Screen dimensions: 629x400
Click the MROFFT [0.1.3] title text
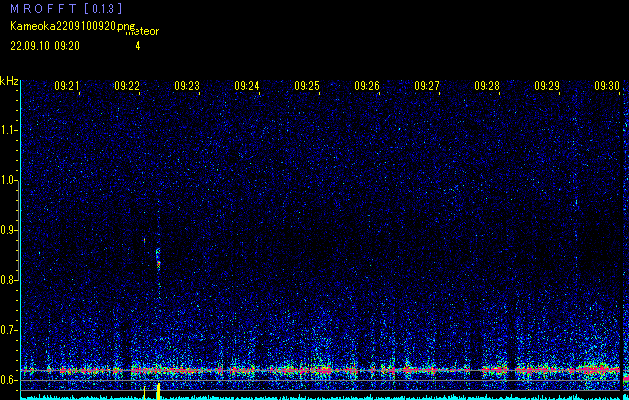66,8
